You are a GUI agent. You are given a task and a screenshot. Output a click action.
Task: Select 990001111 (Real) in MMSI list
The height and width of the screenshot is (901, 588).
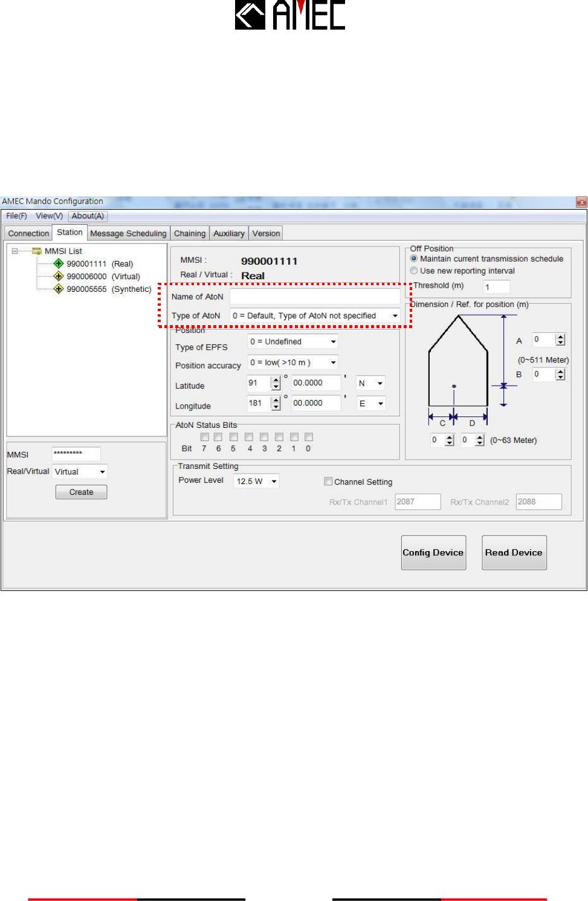click(100, 263)
